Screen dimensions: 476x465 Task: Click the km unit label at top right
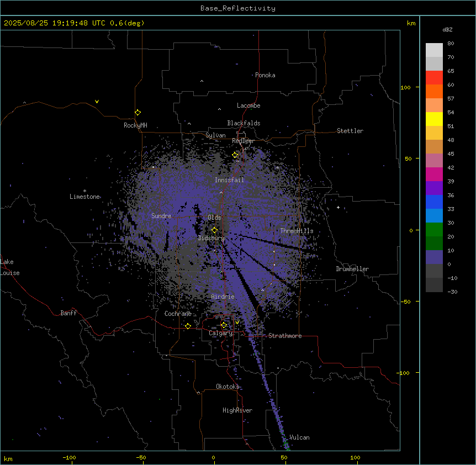pyautogui.click(x=411, y=23)
